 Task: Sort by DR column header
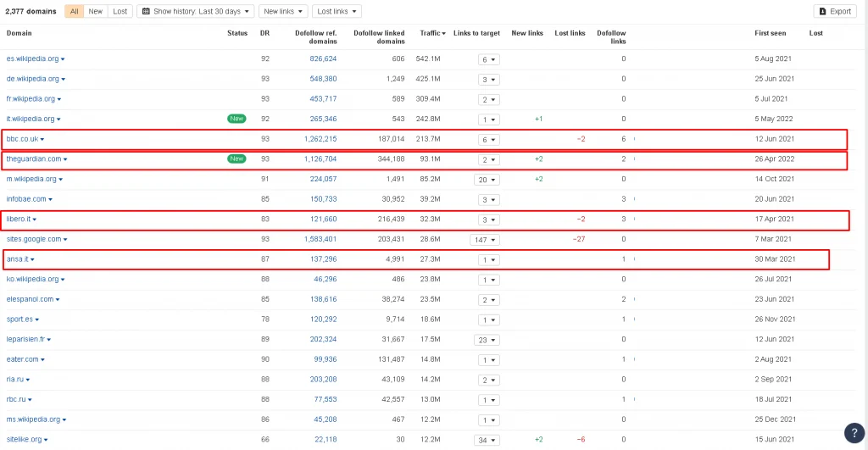point(264,33)
